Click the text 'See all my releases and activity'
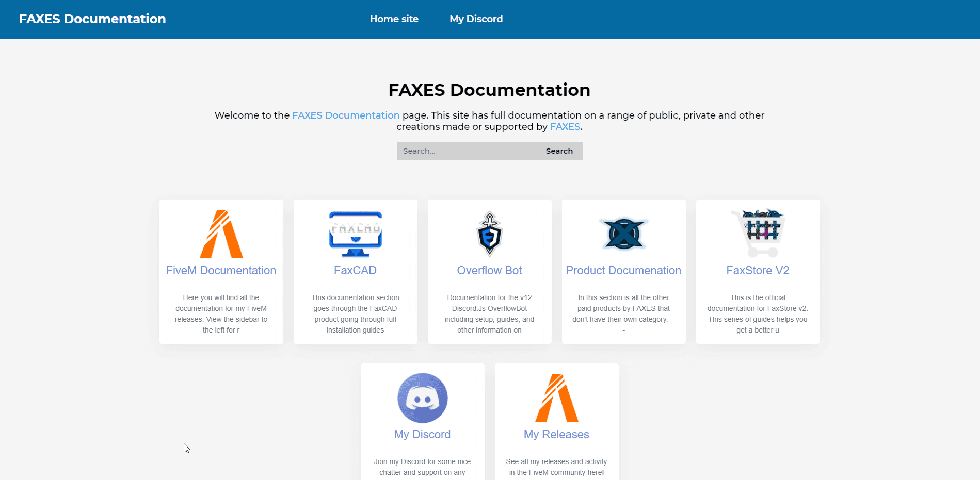Image resolution: width=980 pixels, height=480 pixels. pos(557,462)
